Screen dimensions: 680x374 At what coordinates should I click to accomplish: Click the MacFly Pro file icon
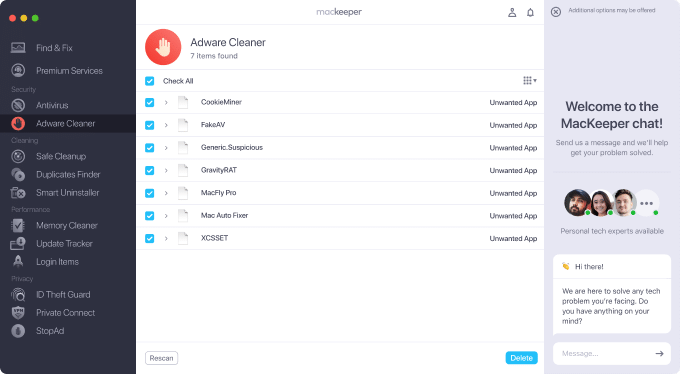coord(183,193)
